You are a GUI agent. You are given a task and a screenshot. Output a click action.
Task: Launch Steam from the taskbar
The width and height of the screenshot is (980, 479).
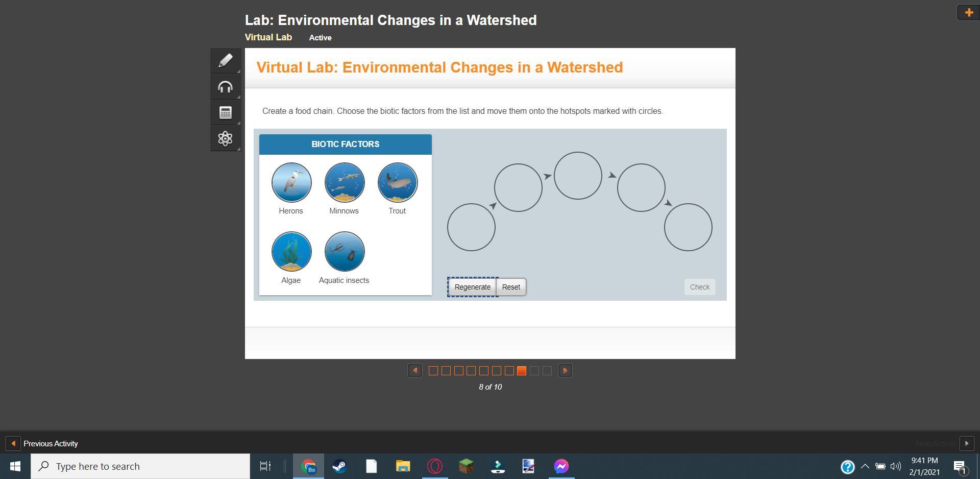click(340, 466)
